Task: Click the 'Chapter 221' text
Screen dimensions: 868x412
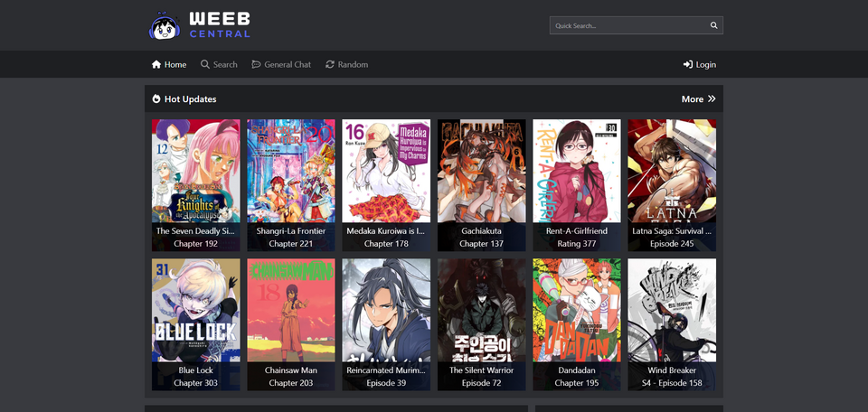Action: (x=291, y=244)
